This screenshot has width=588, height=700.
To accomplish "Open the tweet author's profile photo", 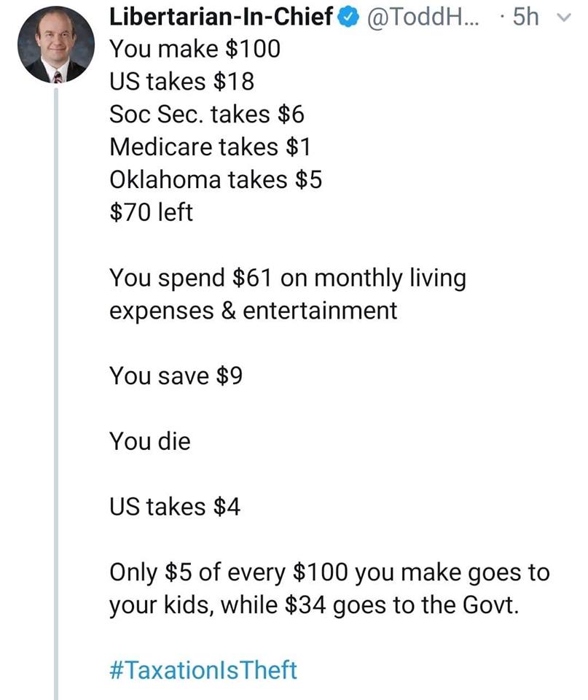I will [56, 44].
